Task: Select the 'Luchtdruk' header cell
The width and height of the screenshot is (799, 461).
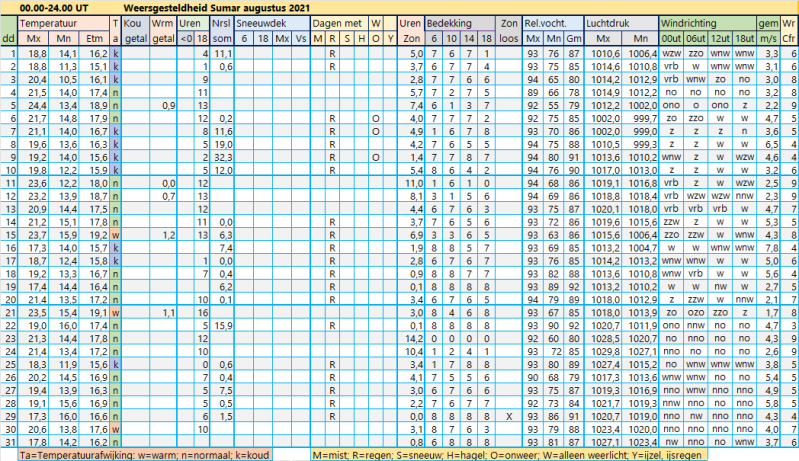Action: click(x=609, y=21)
